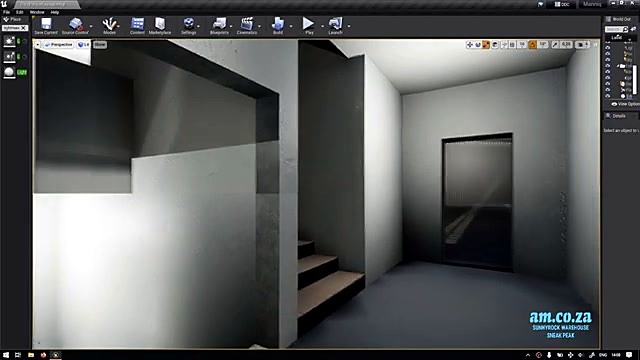Click the Show button in viewport
640x360 pixels.
(100, 44)
